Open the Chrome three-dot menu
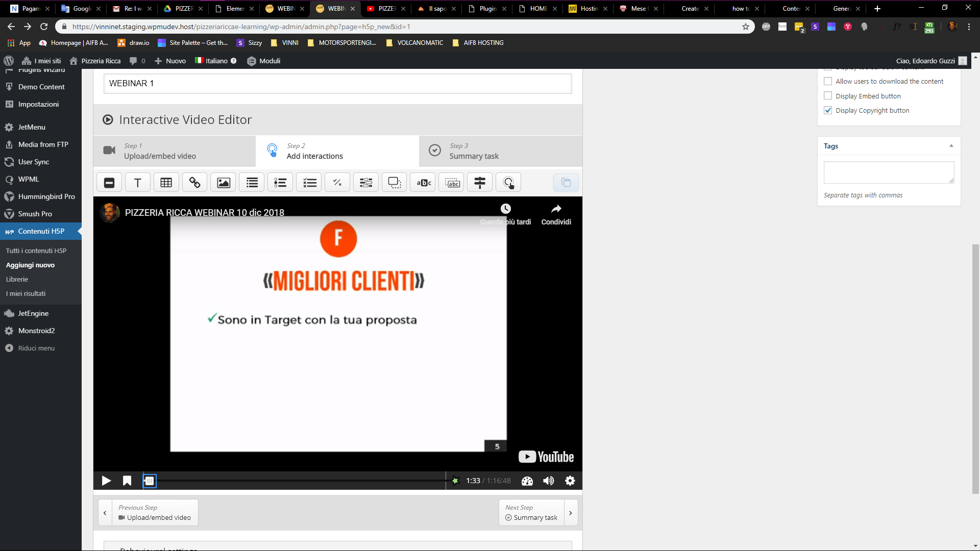 (969, 27)
